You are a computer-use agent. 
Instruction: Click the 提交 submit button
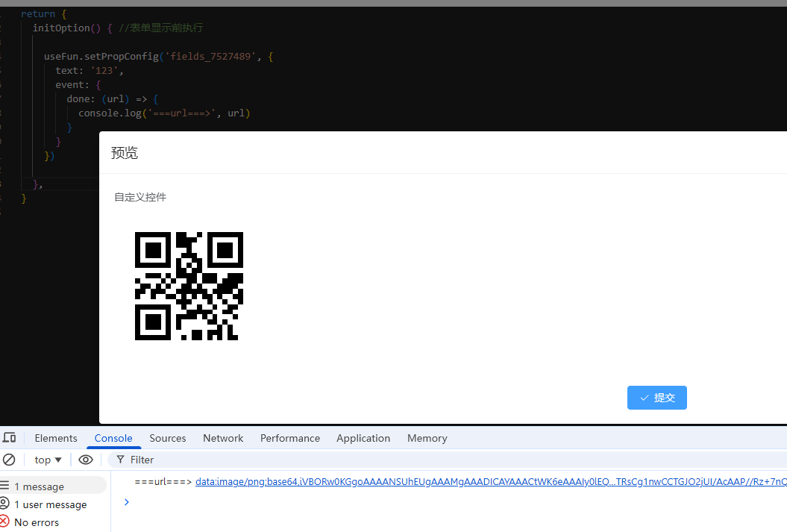point(656,398)
